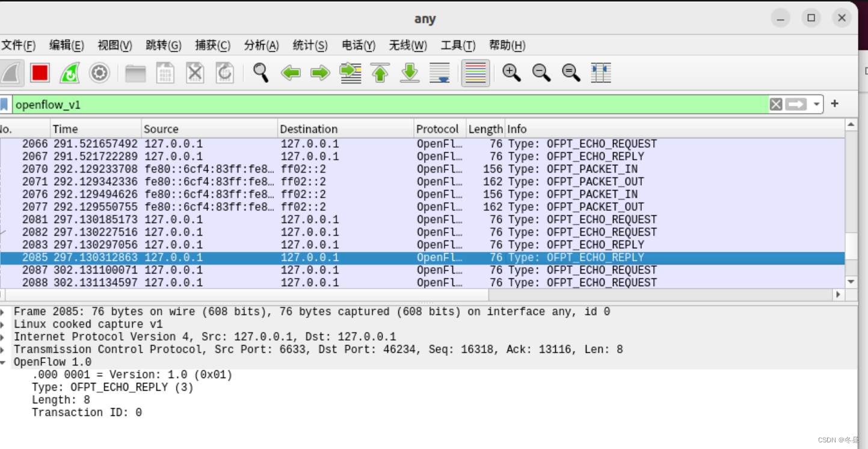Select packet 2071 OFPT_PACKET_OUT row
This screenshot has width=868, height=449.
pos(422,182)
